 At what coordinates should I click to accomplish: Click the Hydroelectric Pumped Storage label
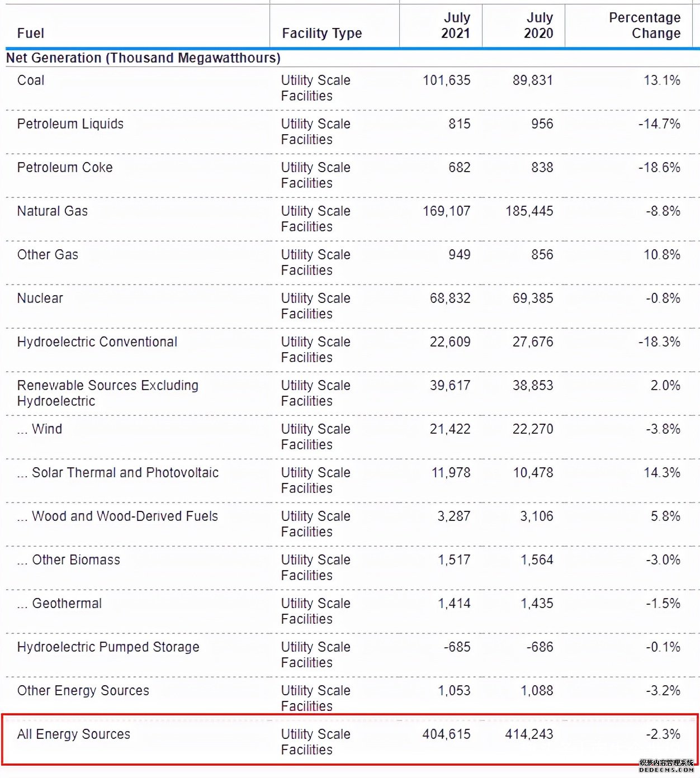(x=108, y=647)
